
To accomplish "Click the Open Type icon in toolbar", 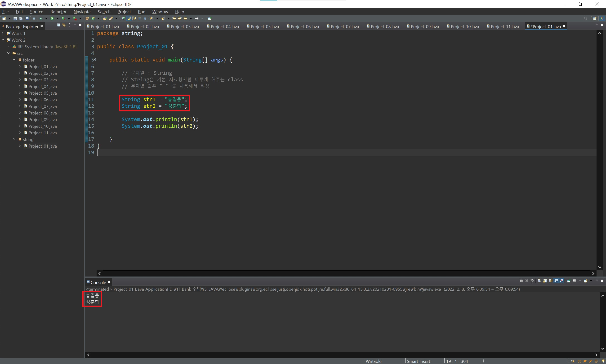I will click(105, 18).
